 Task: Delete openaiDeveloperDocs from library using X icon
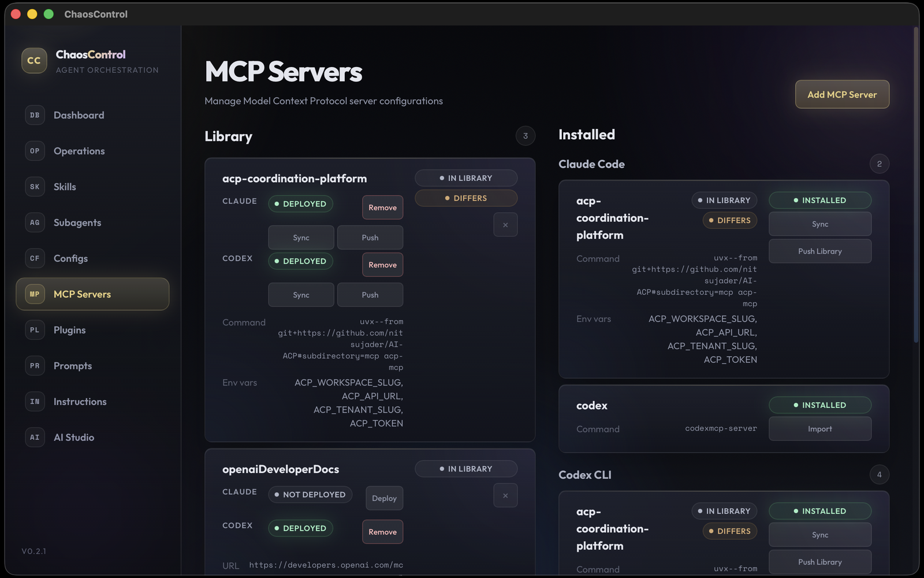(x=505, y=495)
